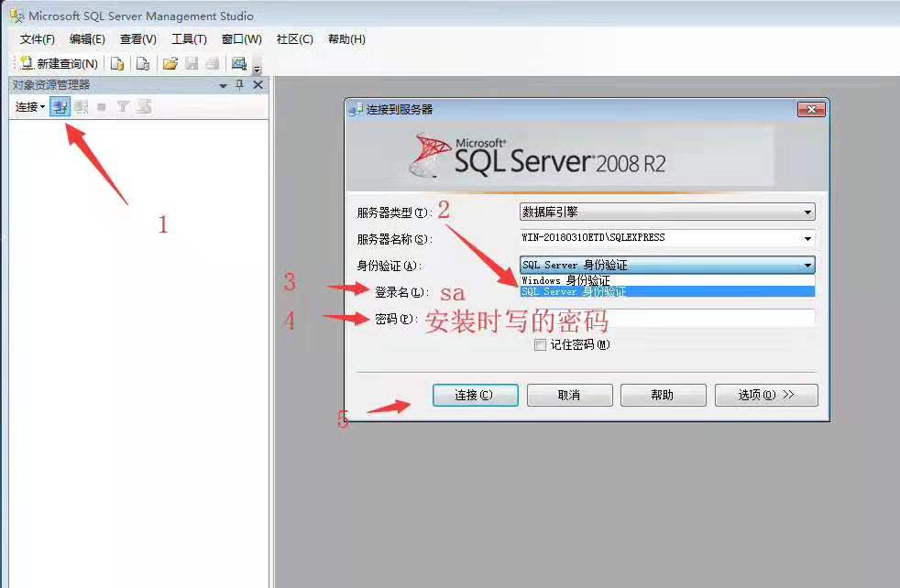900x588 pixels.
Task: Close the 对象资源管理器 panel
Action: (x=258, y=85)
